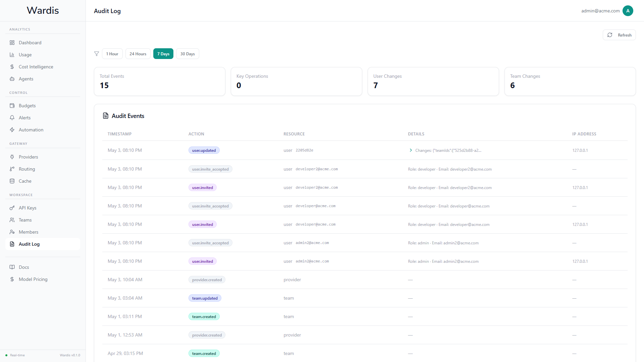Click the IP ADDRESS column header

pos(584,134)
